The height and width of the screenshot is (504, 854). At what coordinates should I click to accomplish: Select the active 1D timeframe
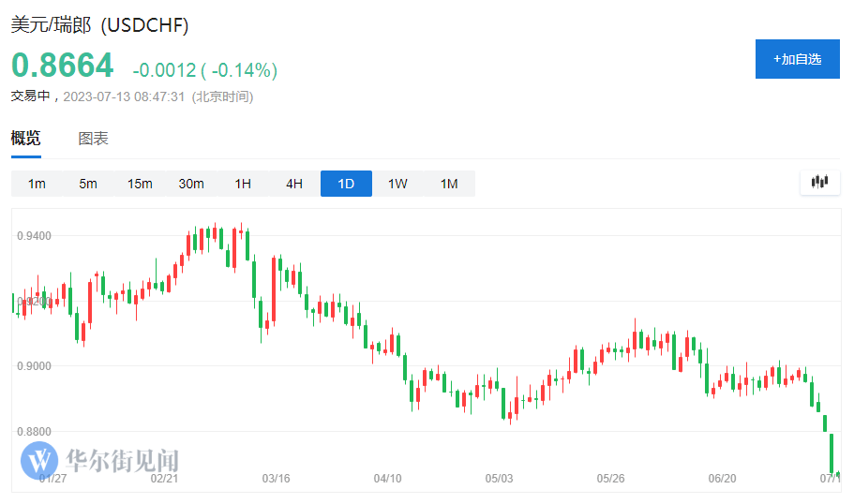(x=346, y=184)
